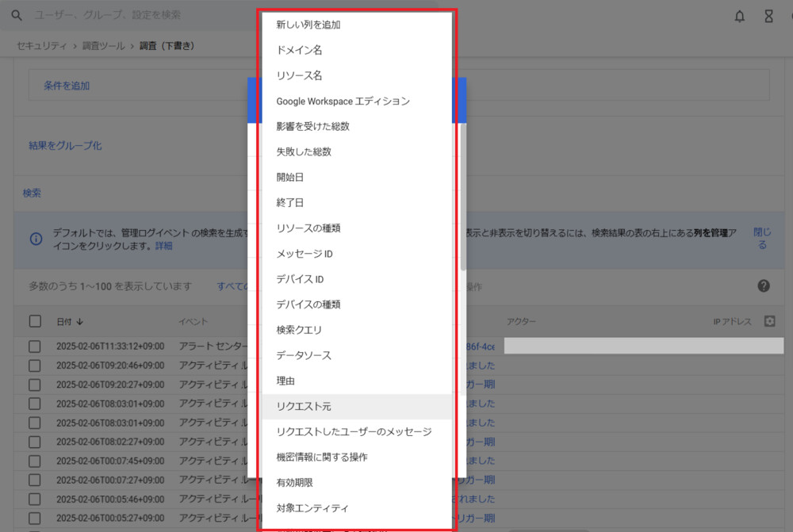793x532 pixels.
Task: Check the row dated 2025-02-06T09:20:27
Action: pyautogui.click(x=34, y=385)
